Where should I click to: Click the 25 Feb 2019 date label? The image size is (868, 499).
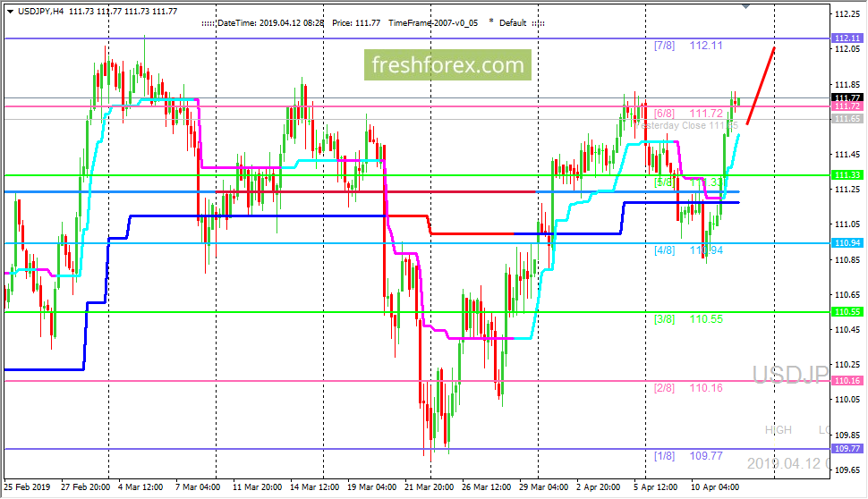coord(27,487)
